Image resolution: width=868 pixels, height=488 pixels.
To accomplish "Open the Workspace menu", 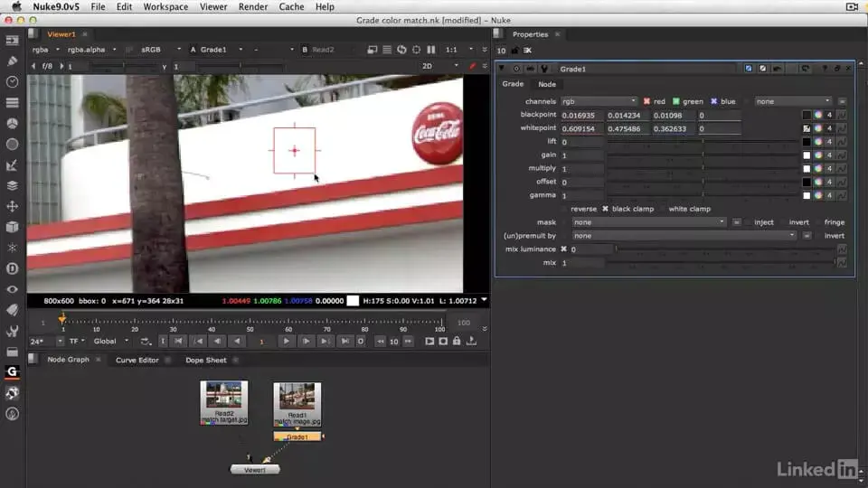I will (x=165, y=6).
